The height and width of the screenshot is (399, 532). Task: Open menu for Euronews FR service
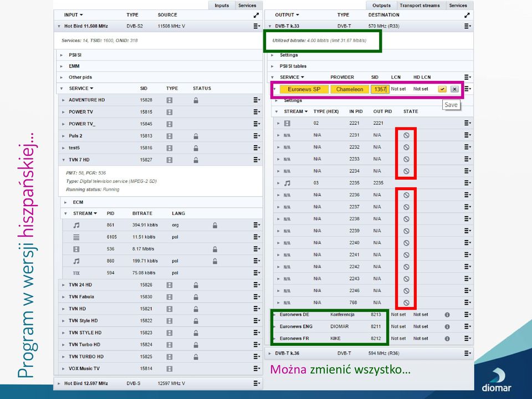tap(467, 339)
